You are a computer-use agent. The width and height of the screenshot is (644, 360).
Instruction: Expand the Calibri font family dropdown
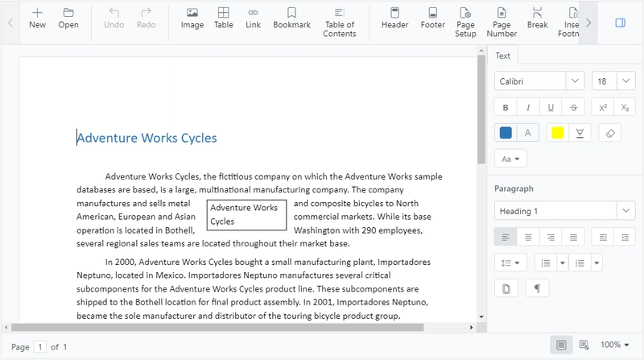click(575, 81)
